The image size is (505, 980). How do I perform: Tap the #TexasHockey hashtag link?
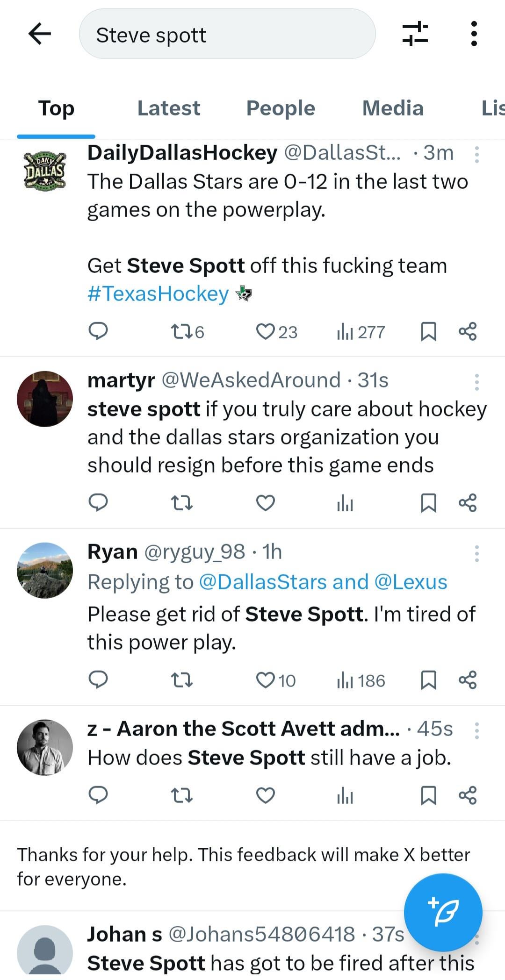coord(158,293)
